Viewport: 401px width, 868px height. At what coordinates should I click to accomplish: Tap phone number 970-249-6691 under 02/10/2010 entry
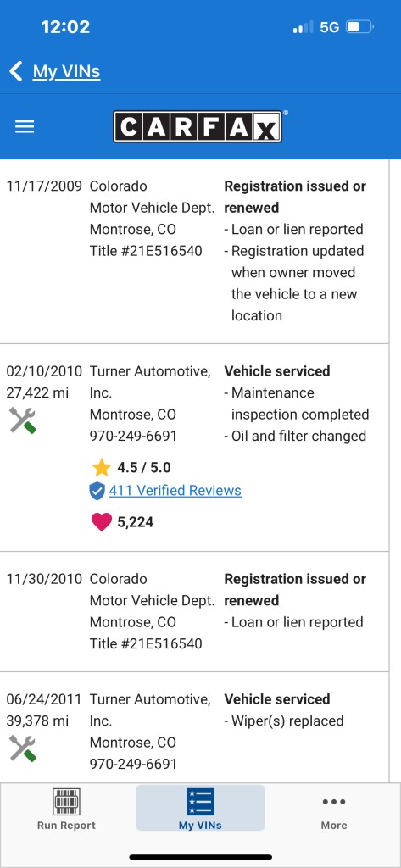[133, 437]
